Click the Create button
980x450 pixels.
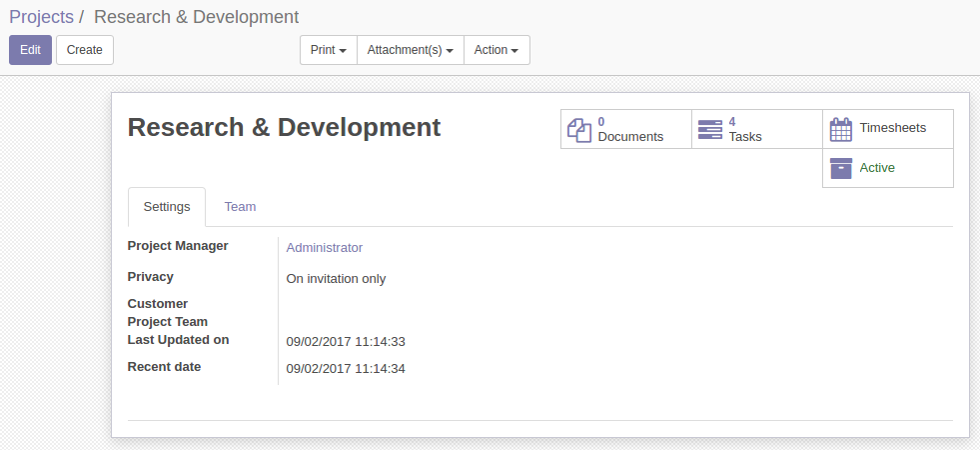point(85,50)
